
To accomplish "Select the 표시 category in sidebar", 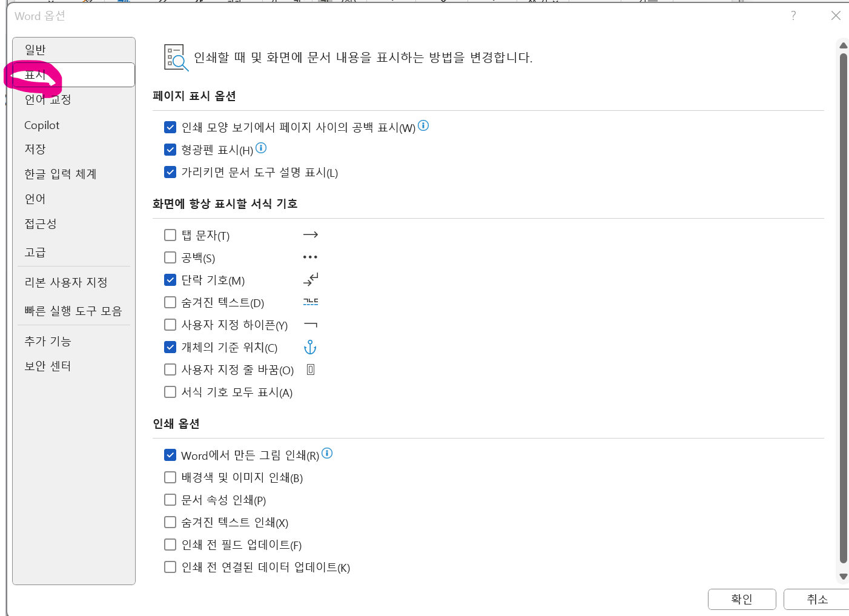I will pyautogui.click(x=73, y=75).
